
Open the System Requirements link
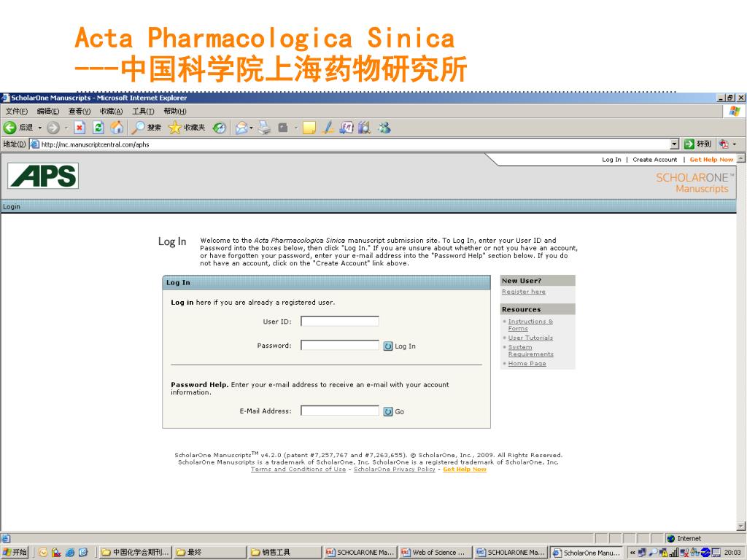531,351
